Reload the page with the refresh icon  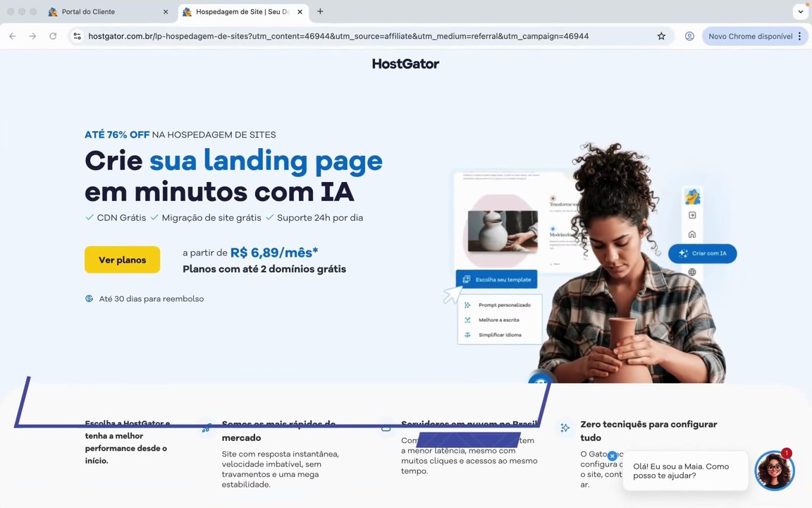pos(53,36)
